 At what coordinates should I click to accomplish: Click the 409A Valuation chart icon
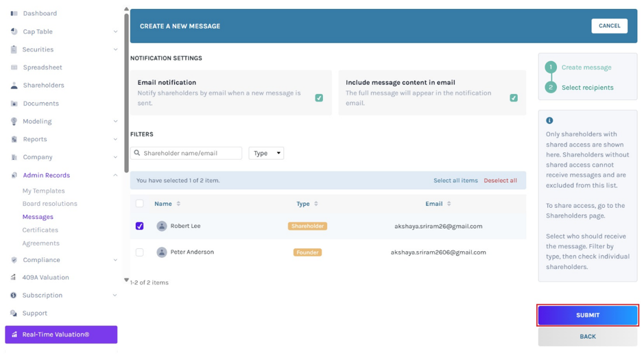point(14,277)
